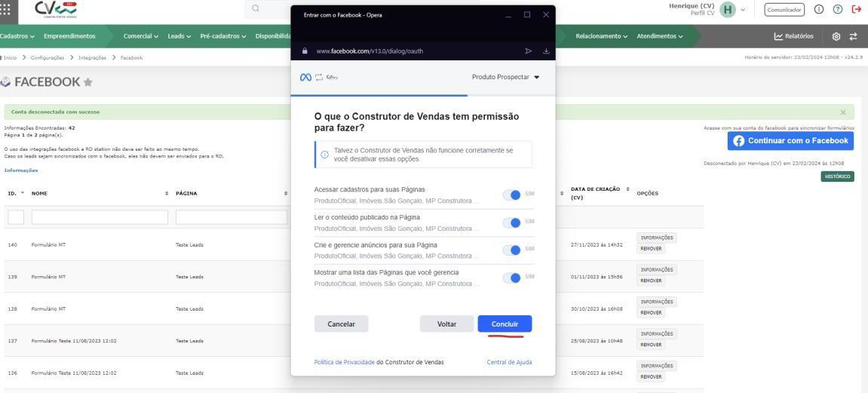Click REMOVER for form ID 137
Screen dimensions: 868x393
click(651, 345)
